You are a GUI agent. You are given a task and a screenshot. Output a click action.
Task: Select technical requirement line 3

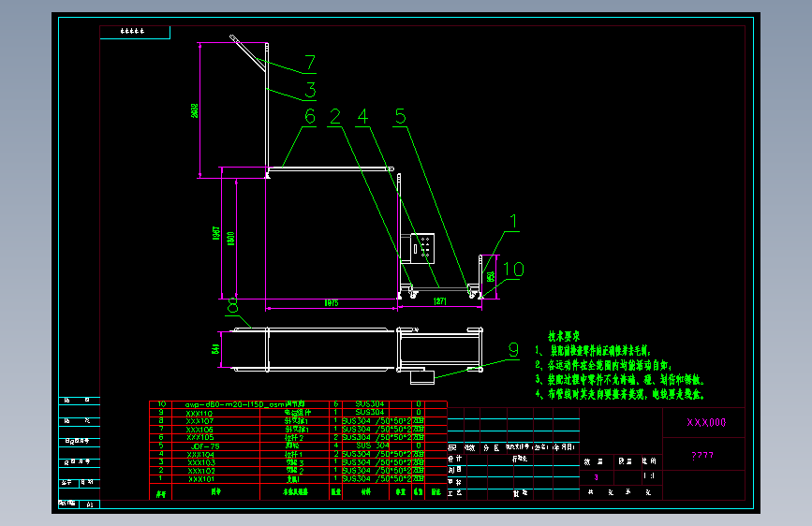click(x=620, y=379)
